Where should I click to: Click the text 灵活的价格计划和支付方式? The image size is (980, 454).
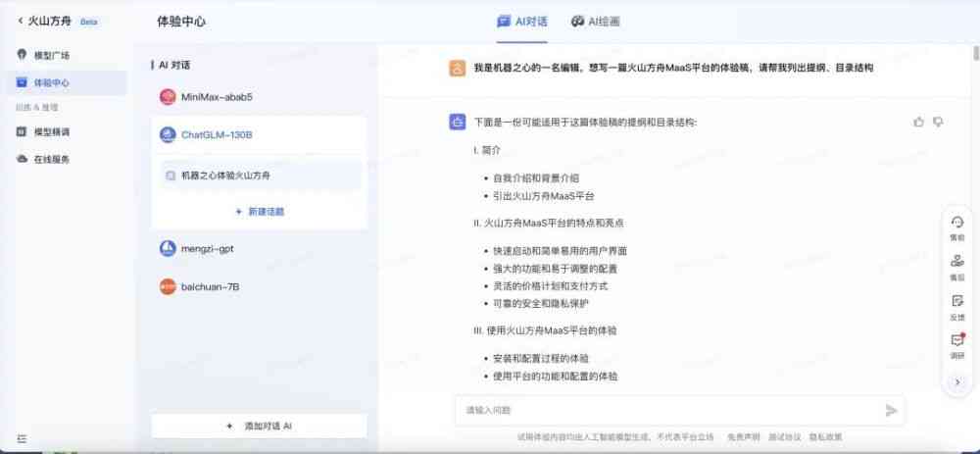pos(550,285)
